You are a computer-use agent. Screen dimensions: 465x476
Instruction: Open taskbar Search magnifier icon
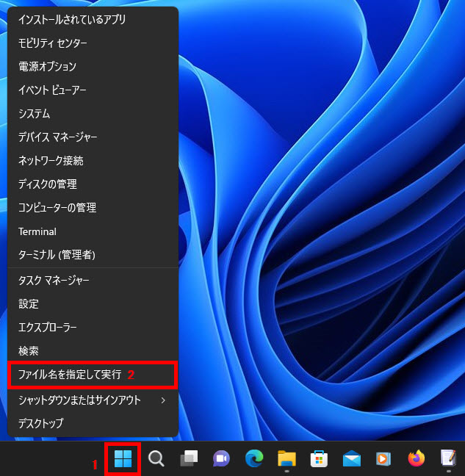click(156, 459)
